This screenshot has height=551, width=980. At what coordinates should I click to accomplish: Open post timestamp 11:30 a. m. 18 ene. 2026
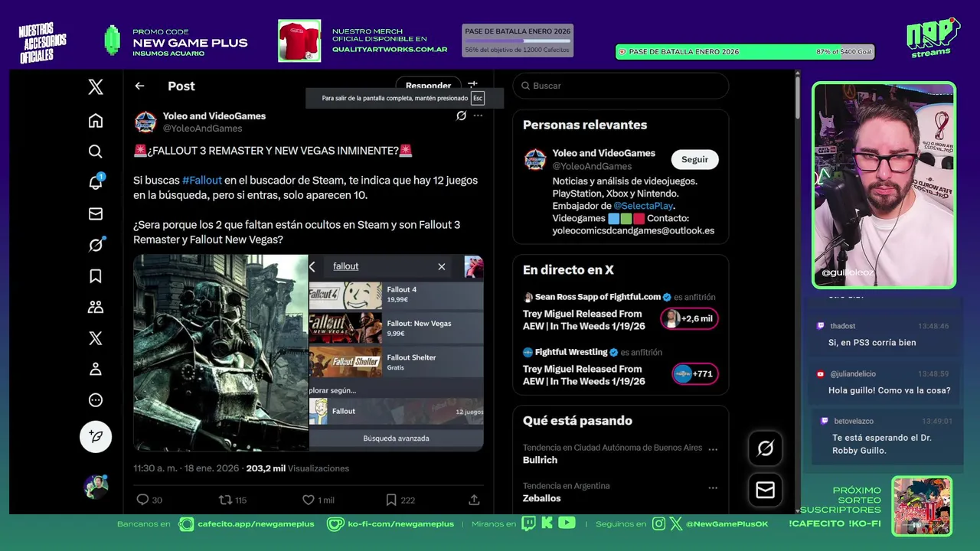point(186,468)
